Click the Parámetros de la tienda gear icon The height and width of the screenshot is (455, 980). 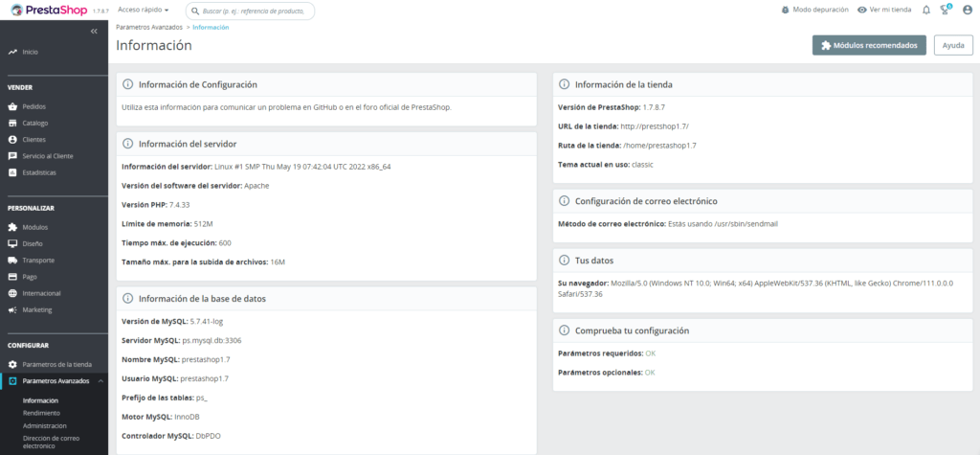12,364
